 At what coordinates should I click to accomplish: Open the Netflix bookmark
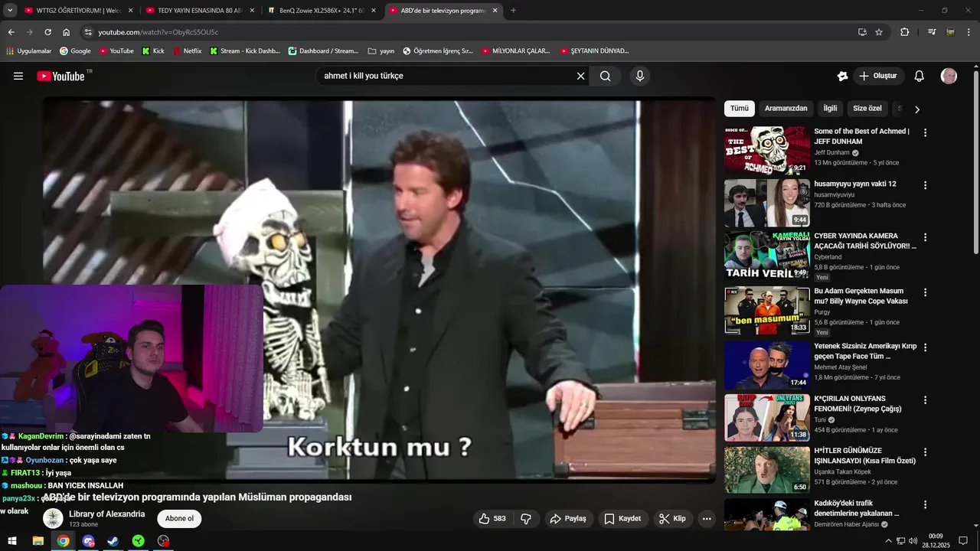coord(188,51)
